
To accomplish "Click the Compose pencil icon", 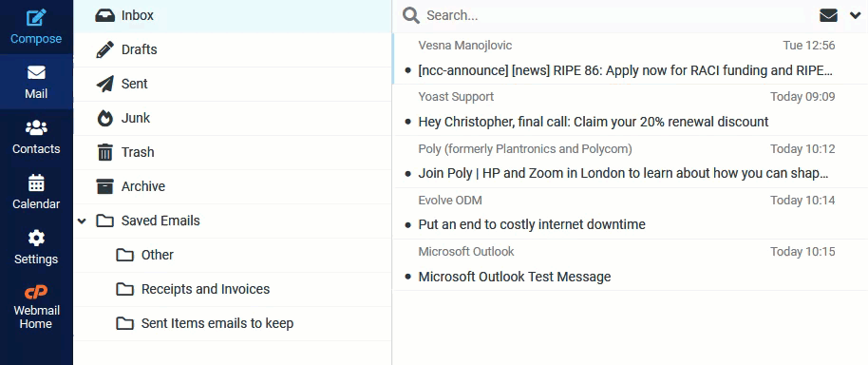I will 36,18.
